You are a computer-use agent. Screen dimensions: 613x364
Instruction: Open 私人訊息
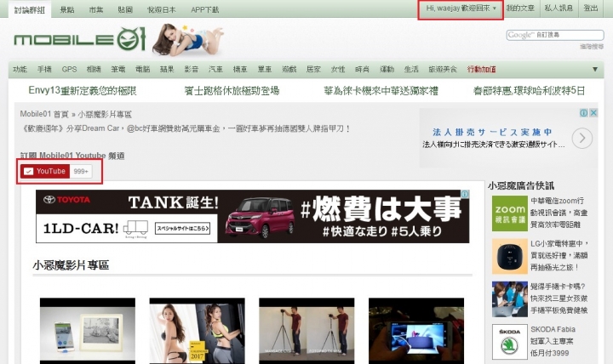coord(559,9)
